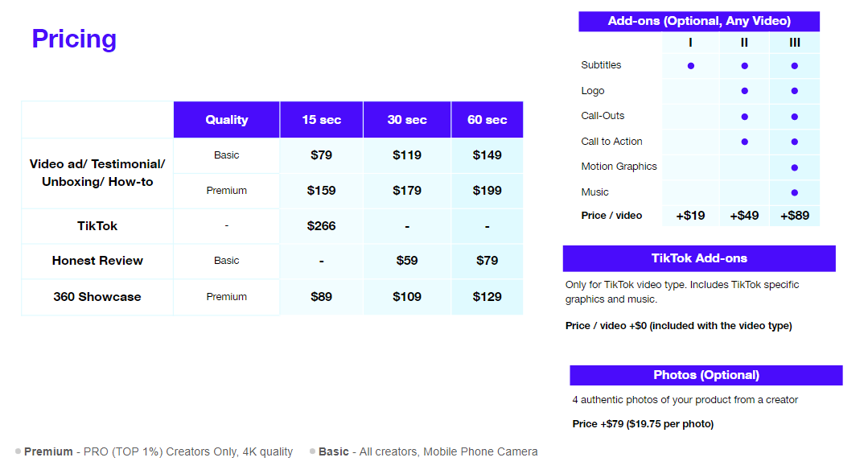Click the Subtitles dot under column I
The height and width of the screenshot is (474, 868).
point(691,66)
